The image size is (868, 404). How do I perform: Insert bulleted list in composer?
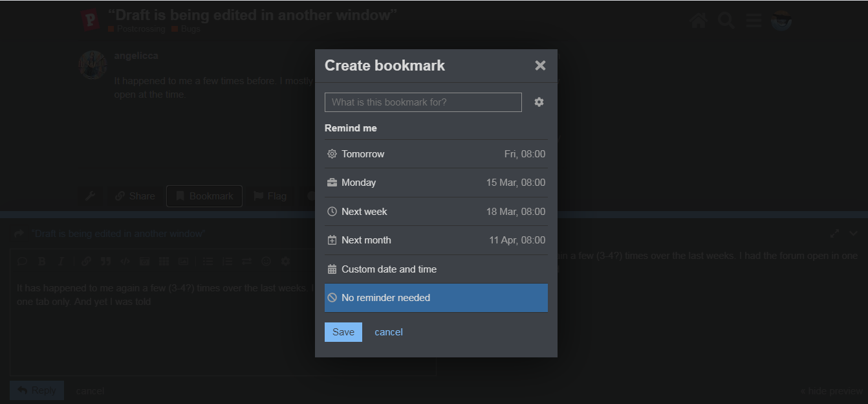[x=208, y=262]
